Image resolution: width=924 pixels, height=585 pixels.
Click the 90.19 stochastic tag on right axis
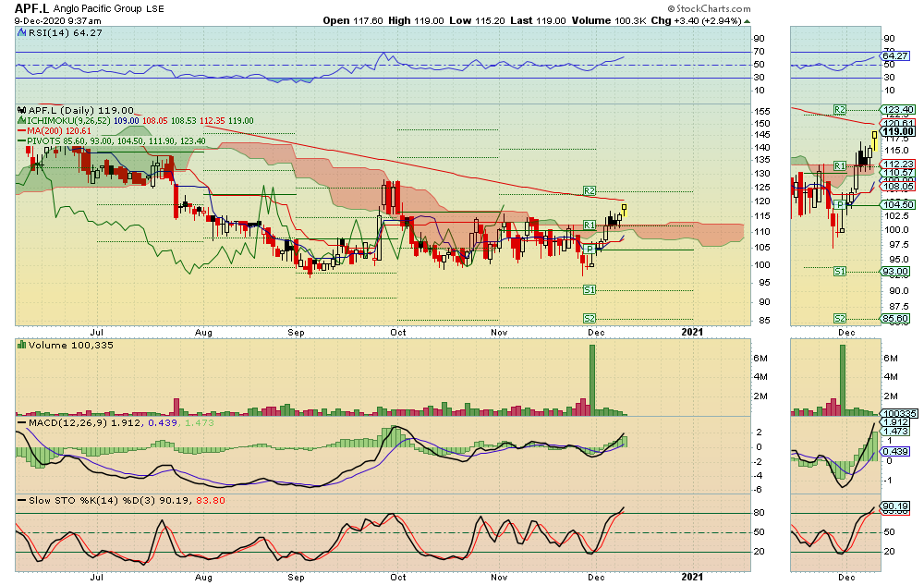[x=894, y=506]
